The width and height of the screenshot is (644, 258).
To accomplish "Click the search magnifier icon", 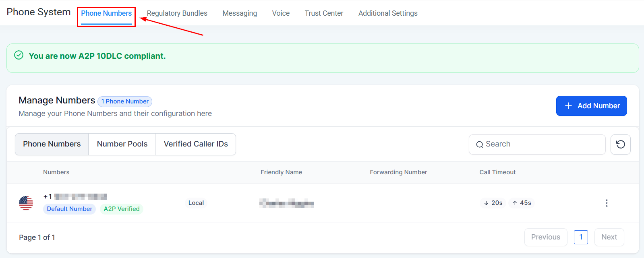I will pos(480,144).
